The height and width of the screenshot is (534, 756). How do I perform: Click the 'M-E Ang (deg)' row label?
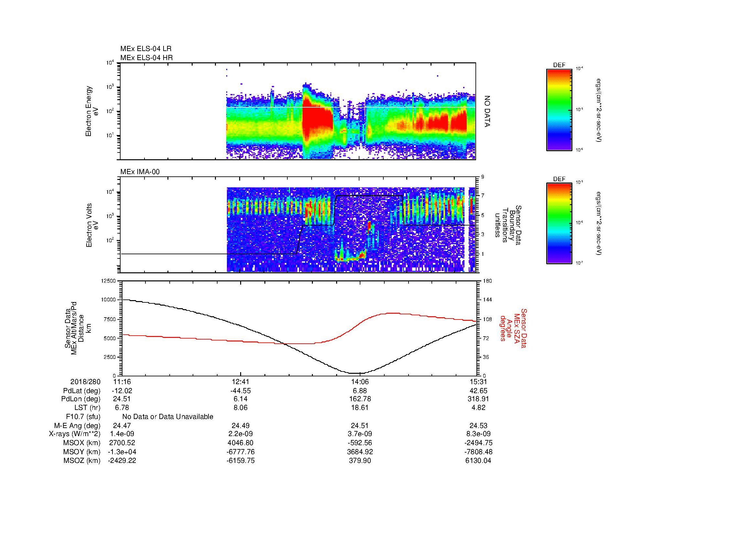[x=77, y=426]
